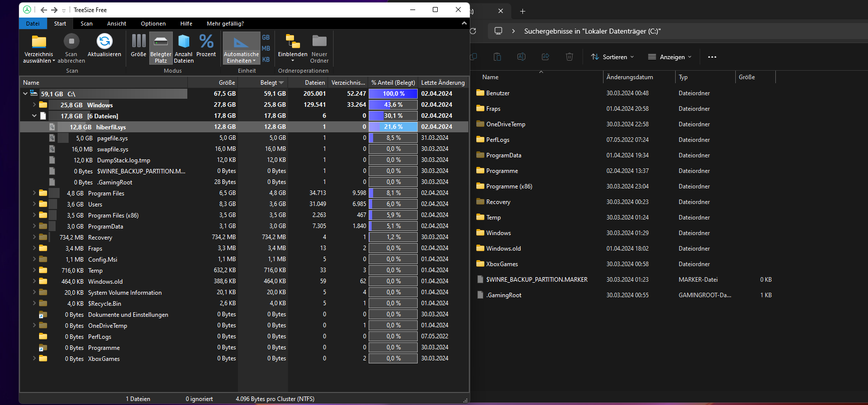This screenshot has width=868, height=405.
Task: Go forward in TreeSize title bar
Action: [x=54, y=10]
